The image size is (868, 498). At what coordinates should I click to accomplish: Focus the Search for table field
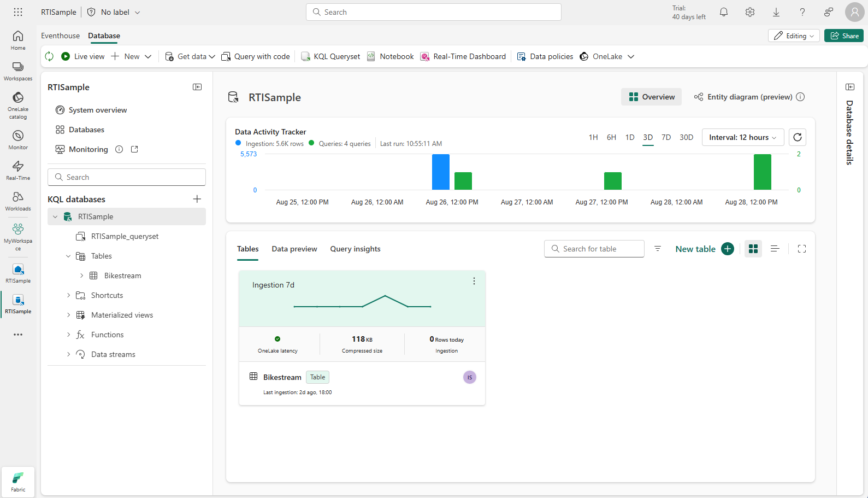pyautogui.click(x=594, y=249)
